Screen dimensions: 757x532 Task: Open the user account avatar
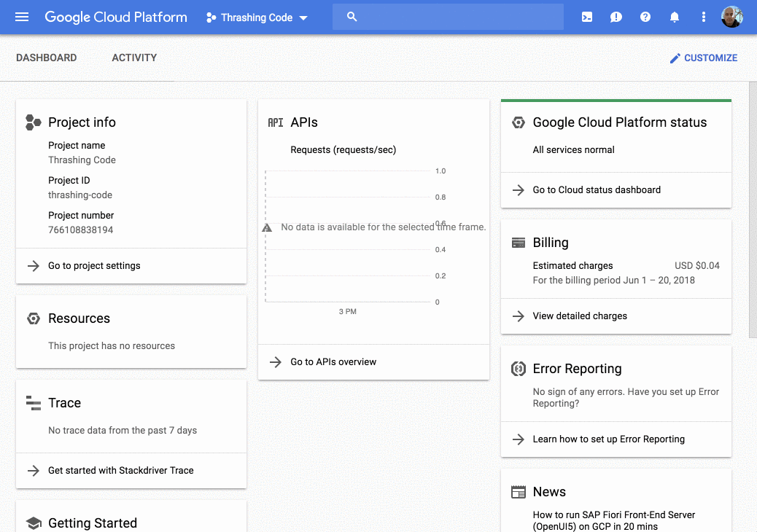(732, 17)
